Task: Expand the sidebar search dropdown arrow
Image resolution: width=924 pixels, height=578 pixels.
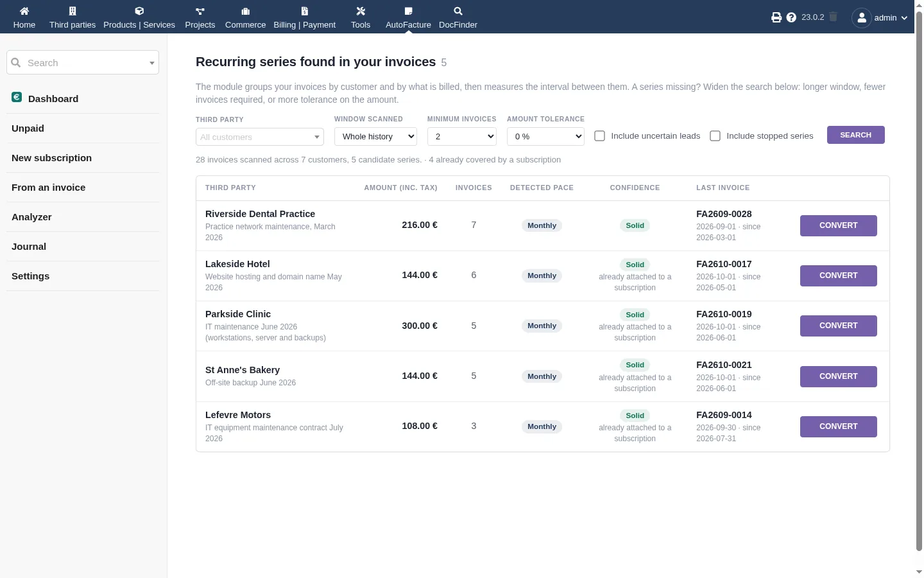Action: 152,63
